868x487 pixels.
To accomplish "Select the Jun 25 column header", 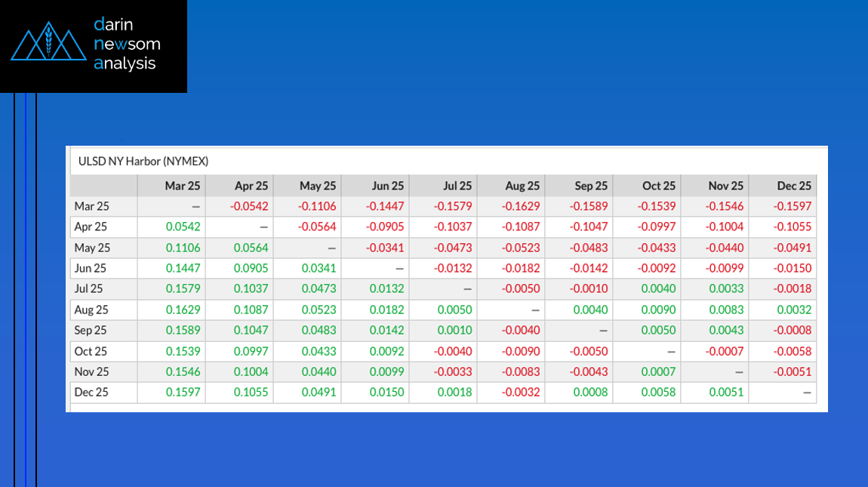I will [x=387, y=186].
